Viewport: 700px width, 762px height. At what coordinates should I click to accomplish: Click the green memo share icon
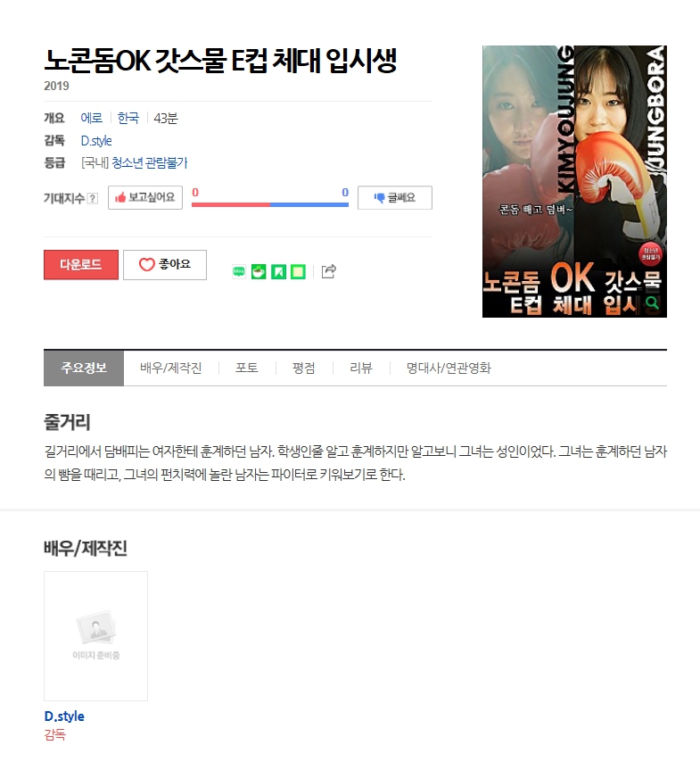[298, 271]
